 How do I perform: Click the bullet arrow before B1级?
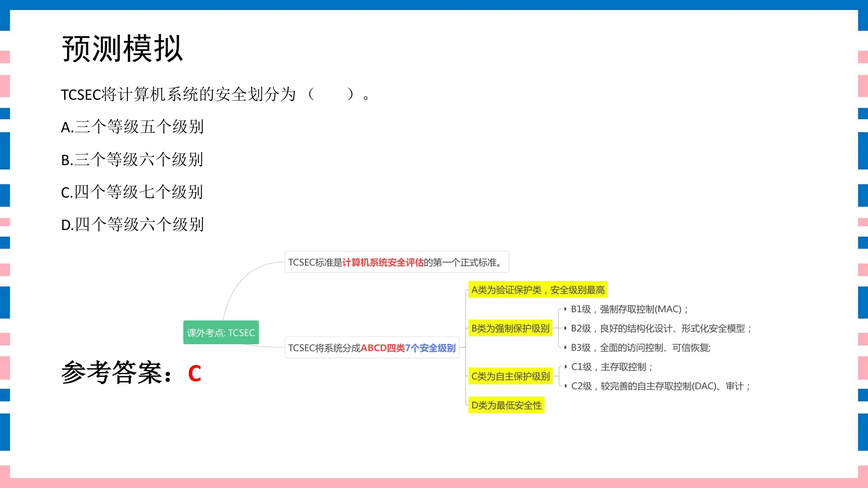click(566, 309)
